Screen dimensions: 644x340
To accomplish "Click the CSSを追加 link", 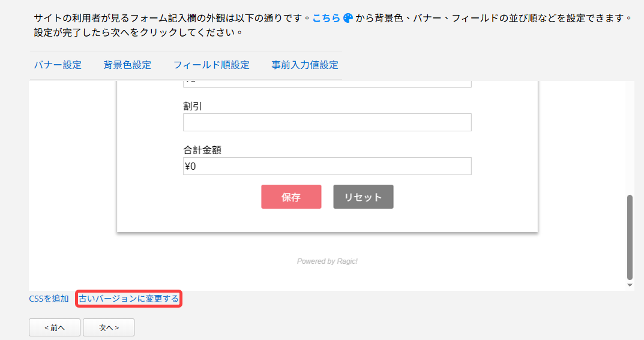I will pyautogui.click(x=49, y=299).
